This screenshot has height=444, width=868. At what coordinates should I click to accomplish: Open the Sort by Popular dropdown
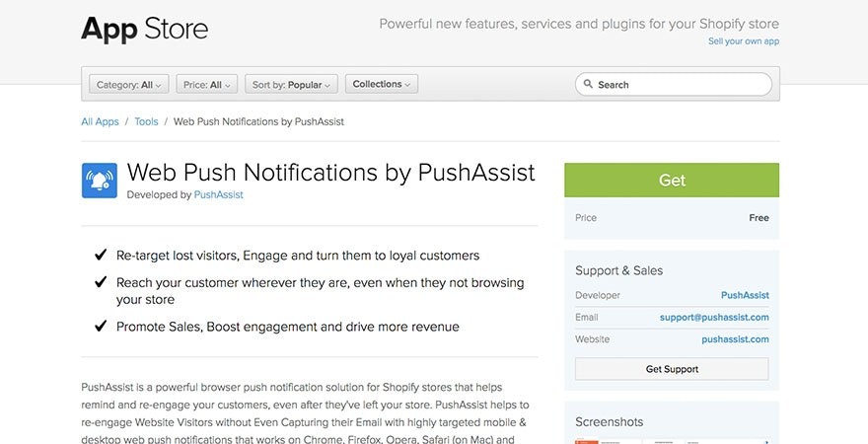click(x=292, y=85)
